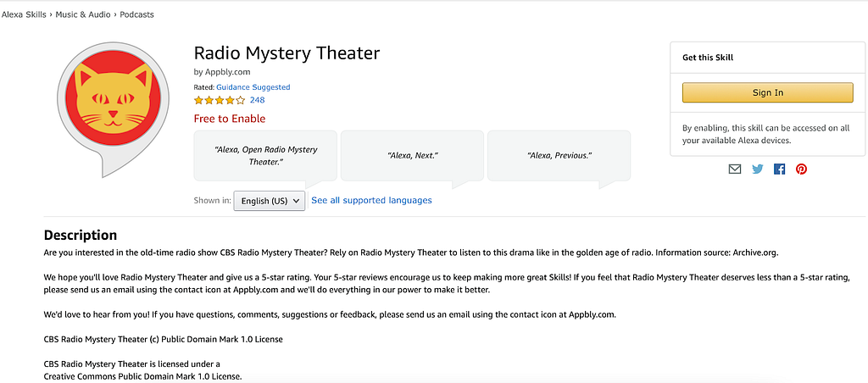Click the "Alexa, Previous." phrase bubble
Viewport: 868px width, 383px height.
coord(559,156)
